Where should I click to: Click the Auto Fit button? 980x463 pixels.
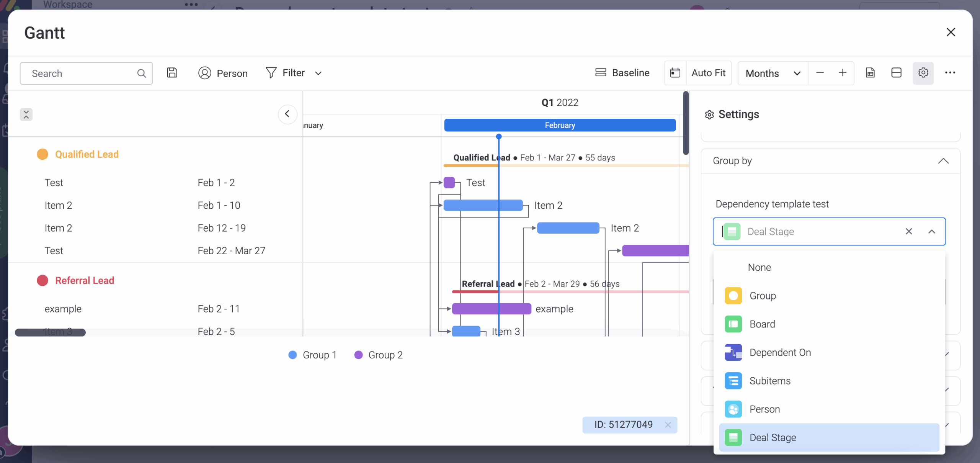(708, 73)
